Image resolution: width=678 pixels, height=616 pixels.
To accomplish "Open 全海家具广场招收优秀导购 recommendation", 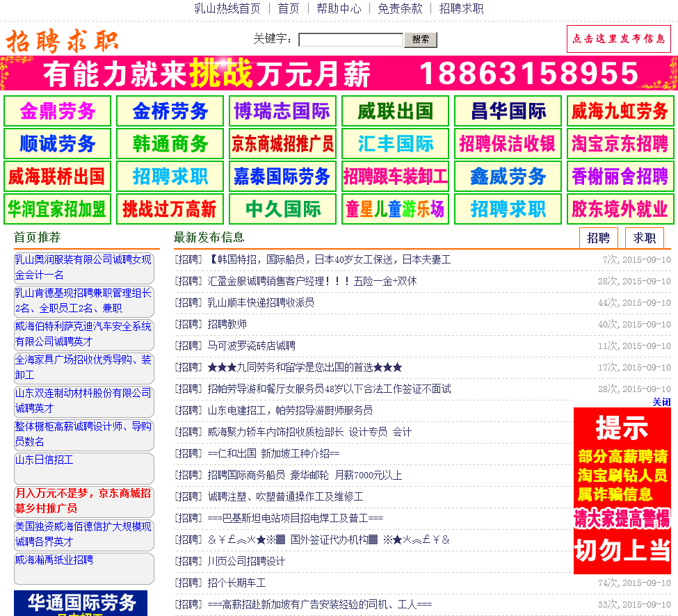I will [x=83, y=367].
